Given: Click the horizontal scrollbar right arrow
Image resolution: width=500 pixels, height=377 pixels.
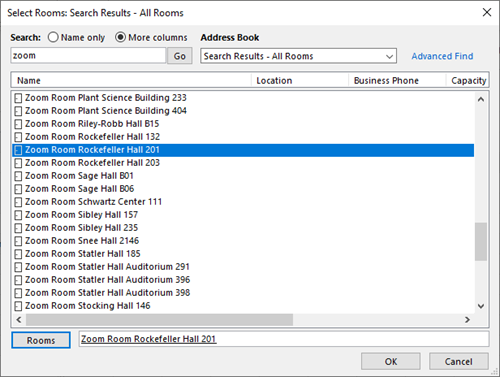Looking at the screenshot, I should [467, 320].
